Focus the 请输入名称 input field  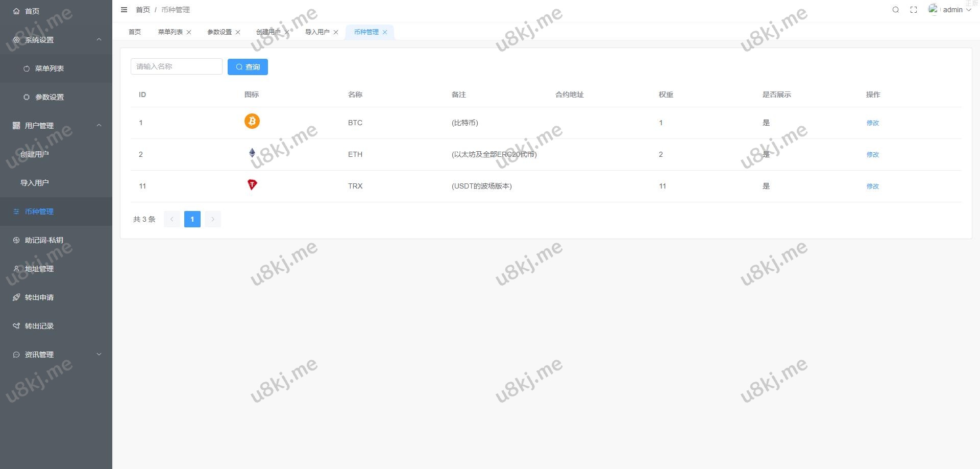coord(176,66)
